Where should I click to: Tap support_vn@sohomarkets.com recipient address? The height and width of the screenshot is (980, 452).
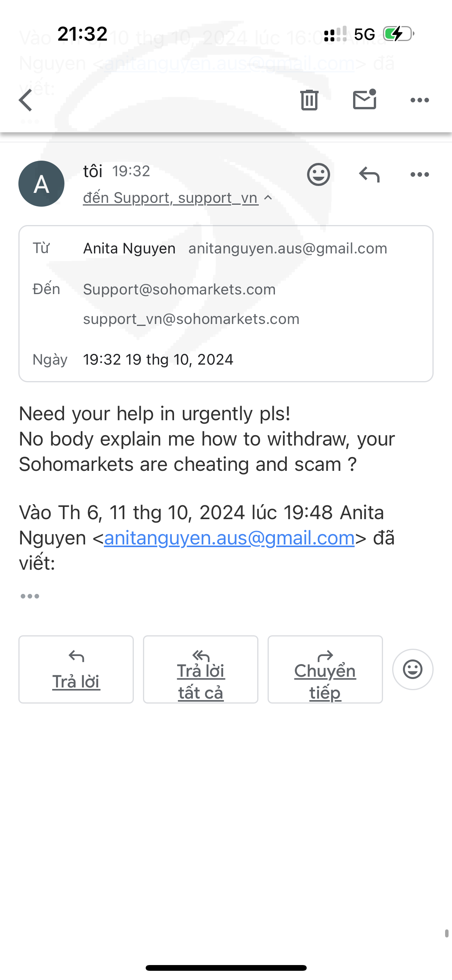(191, 319)
